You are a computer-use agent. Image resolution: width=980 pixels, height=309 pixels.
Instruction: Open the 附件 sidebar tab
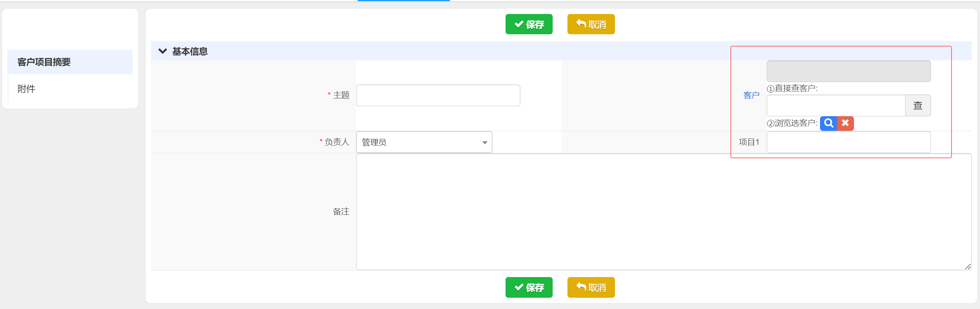pyautogui.click(x=70, y=89)
